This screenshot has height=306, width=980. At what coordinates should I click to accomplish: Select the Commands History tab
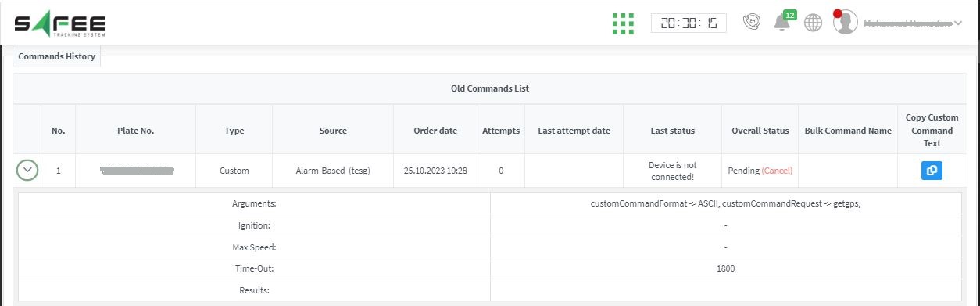click(x=57, y=56)
